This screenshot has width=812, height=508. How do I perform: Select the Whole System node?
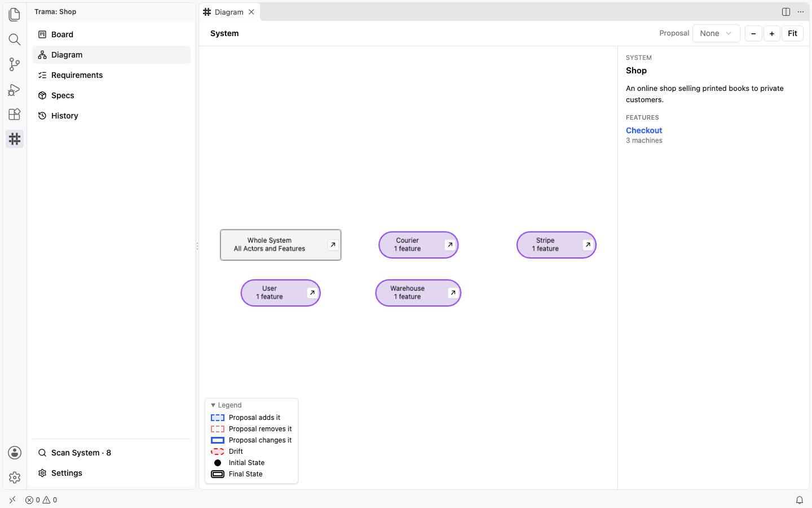point(281,245)
